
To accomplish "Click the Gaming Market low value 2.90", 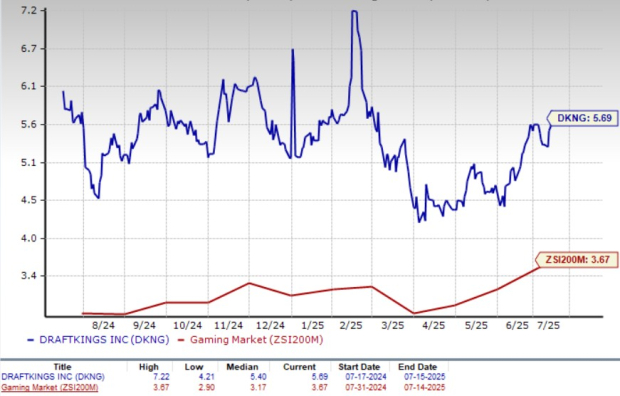I will [x=206, y=387].
